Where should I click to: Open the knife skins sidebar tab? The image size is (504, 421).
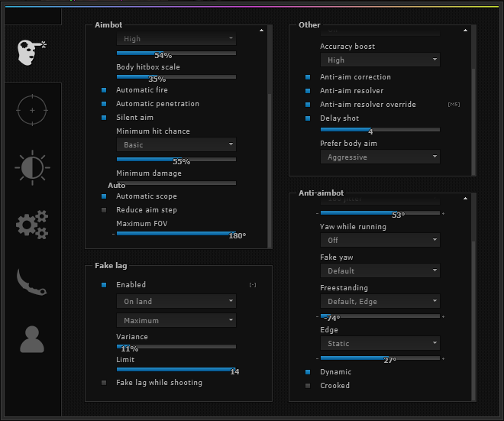pos(31,282)
